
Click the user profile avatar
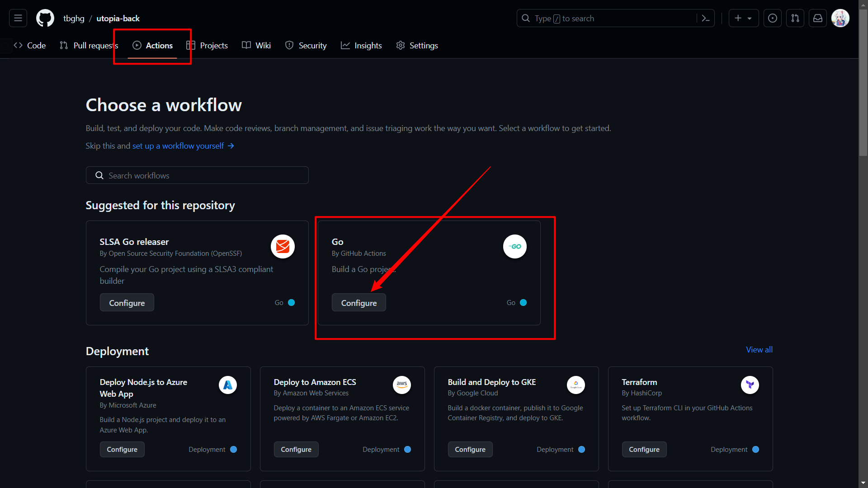click(x=840, y=18)
